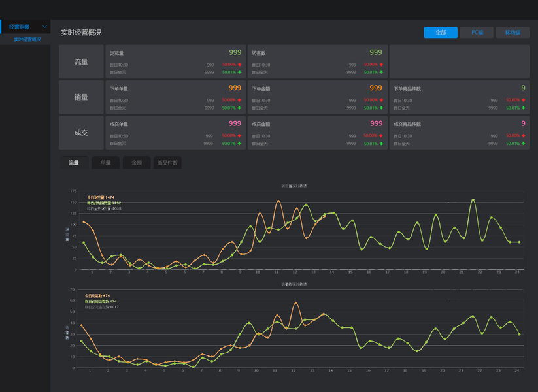Click the green down arrow in 下单单量 card
Image resolution: width=538 pixels, height=392 pixels.
239,108
